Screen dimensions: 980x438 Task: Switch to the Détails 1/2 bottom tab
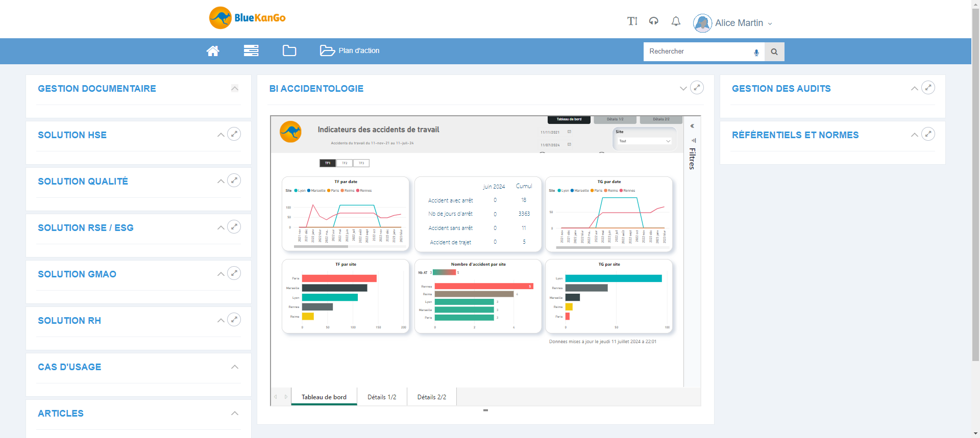click(382, 397)
